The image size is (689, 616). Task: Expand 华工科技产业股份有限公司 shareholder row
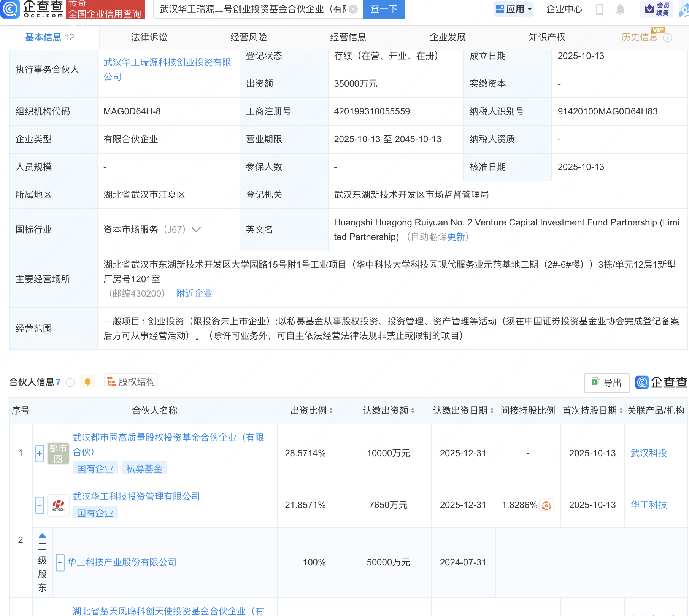(x=60, y=563)
